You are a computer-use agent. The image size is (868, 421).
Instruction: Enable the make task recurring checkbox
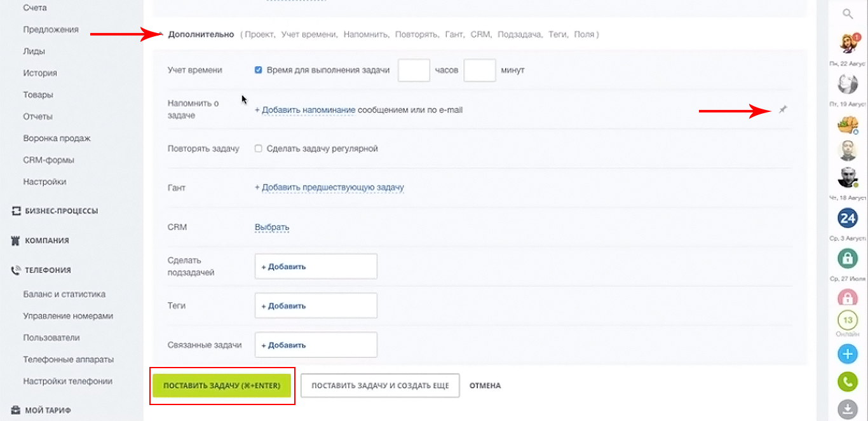pos(259,149)
